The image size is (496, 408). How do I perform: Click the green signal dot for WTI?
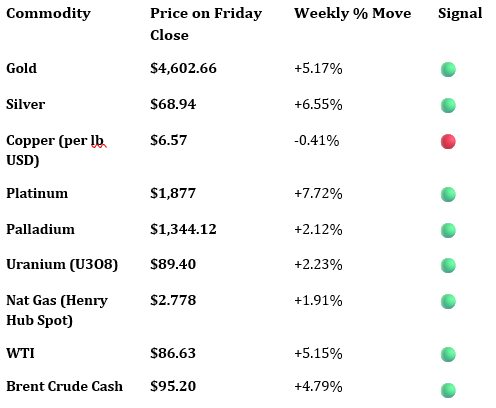point(448,354)
